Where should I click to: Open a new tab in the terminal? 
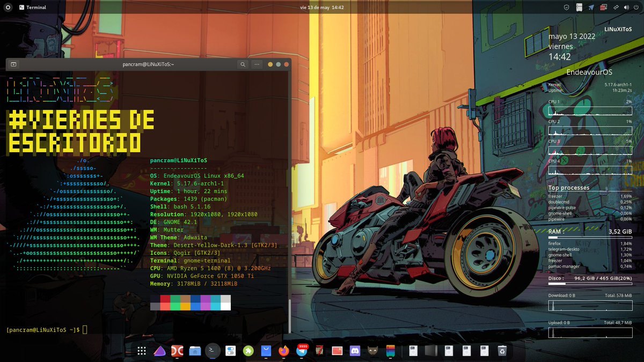(x=13, y=64)
